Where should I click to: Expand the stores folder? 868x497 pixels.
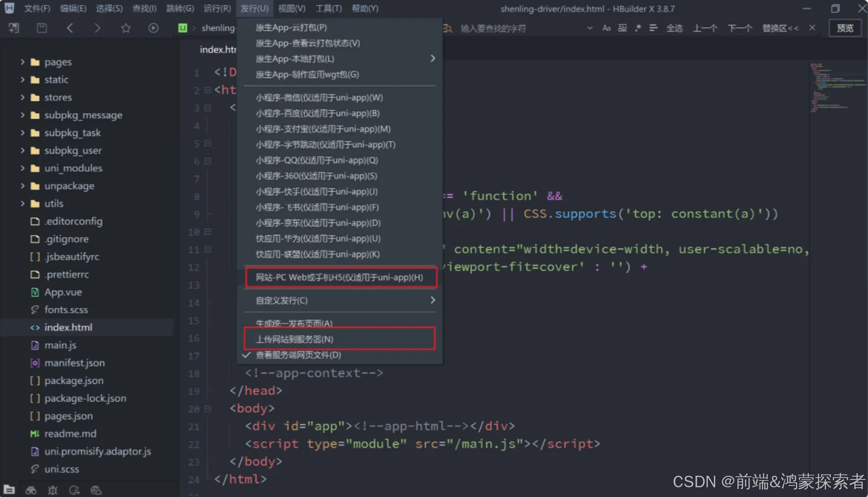(x=23, y=97)
